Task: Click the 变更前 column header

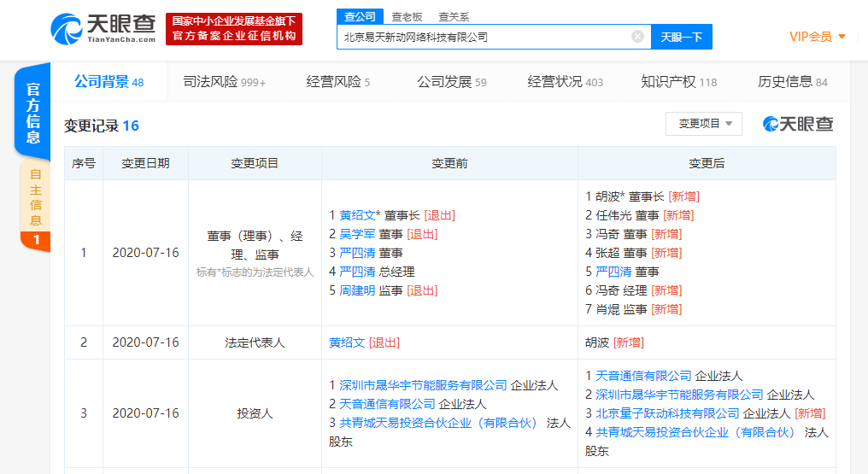Action: coord(449,163)
